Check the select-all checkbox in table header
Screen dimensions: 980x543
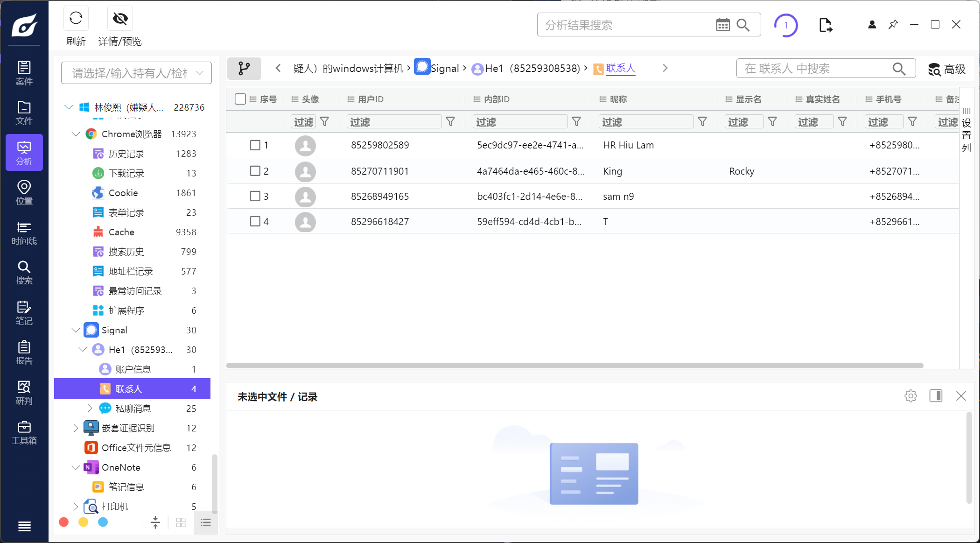240,99
